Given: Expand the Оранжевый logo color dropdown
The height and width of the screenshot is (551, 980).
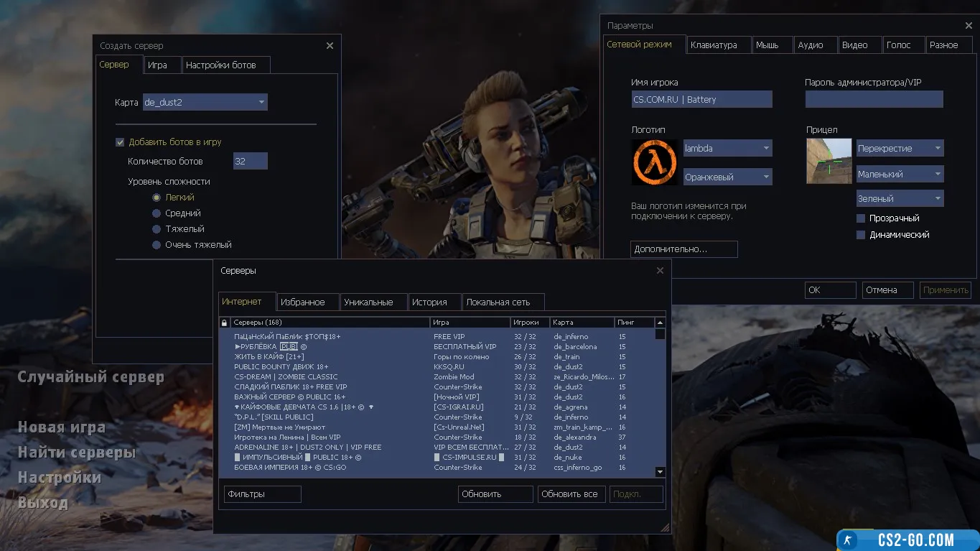Looking at the screenshot, I should click(x=727, y=177).
